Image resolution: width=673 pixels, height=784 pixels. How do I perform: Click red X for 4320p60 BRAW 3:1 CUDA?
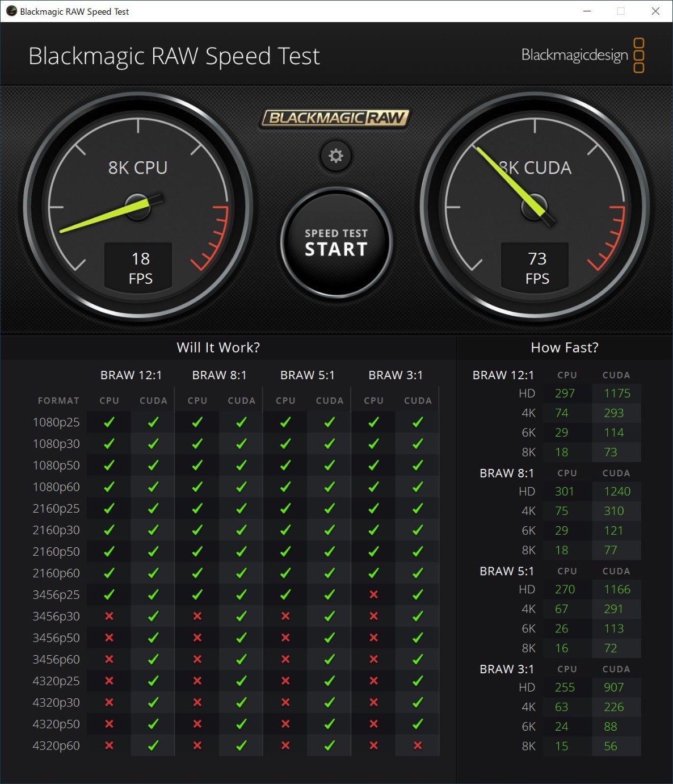(x=418, y=745)
